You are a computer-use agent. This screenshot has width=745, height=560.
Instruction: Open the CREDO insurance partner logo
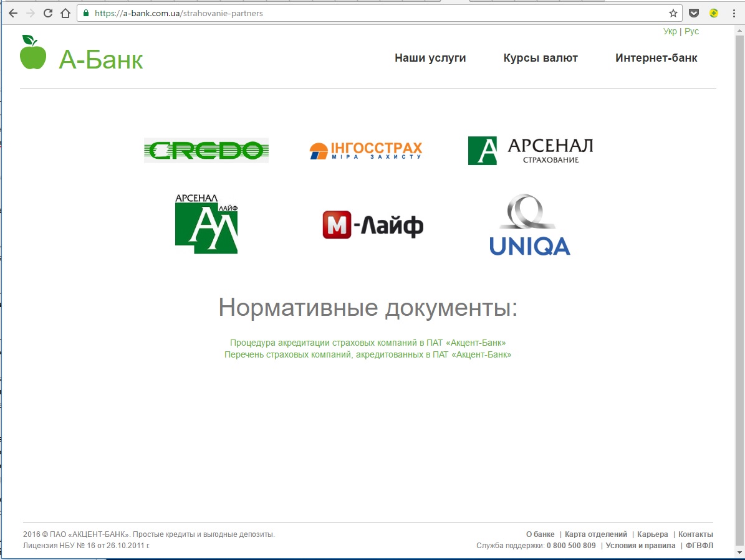click(x=206, y=151)
